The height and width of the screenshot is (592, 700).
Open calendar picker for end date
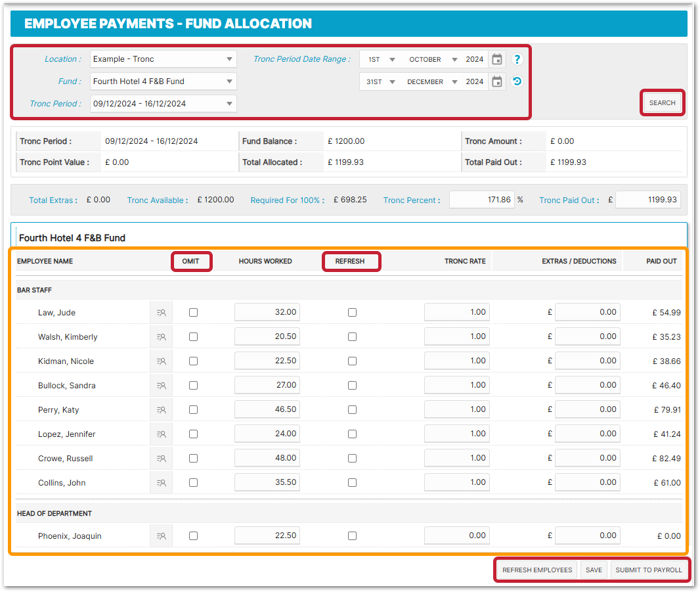point(497,82)
